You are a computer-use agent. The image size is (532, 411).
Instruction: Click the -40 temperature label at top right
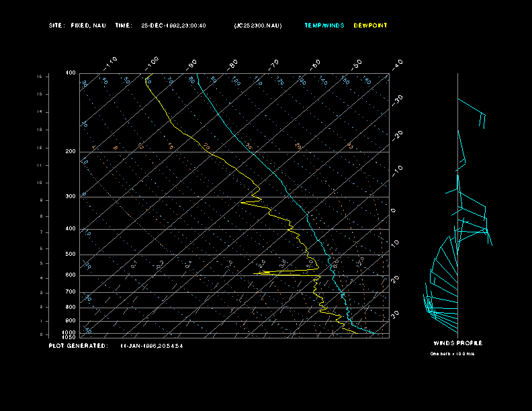pyautogui.click(x=397, y=64)
